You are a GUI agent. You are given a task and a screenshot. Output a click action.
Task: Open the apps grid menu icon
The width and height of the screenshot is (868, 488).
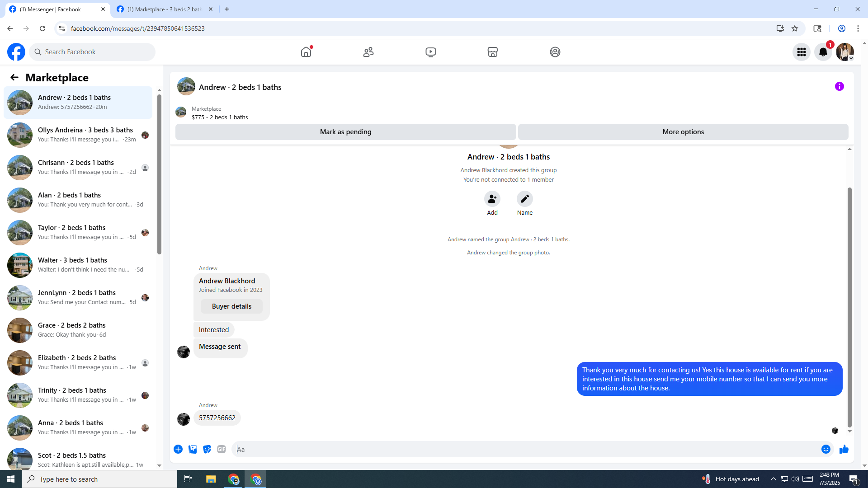point(802,52)
